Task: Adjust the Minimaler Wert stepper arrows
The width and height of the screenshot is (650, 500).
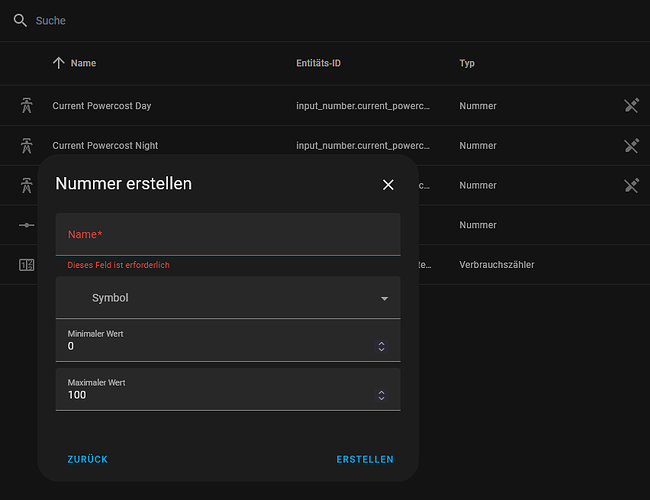Action: click(381, 346)
